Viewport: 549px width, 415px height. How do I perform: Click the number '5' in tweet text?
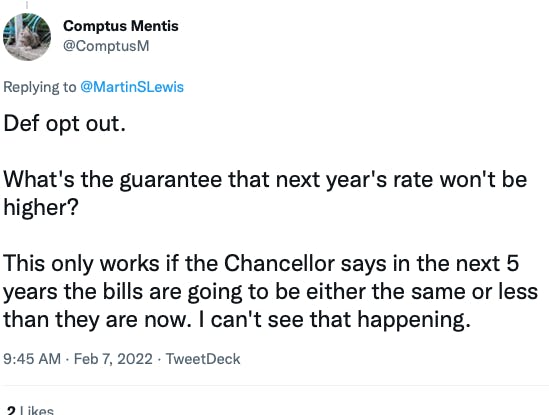[x=512, y=263]
